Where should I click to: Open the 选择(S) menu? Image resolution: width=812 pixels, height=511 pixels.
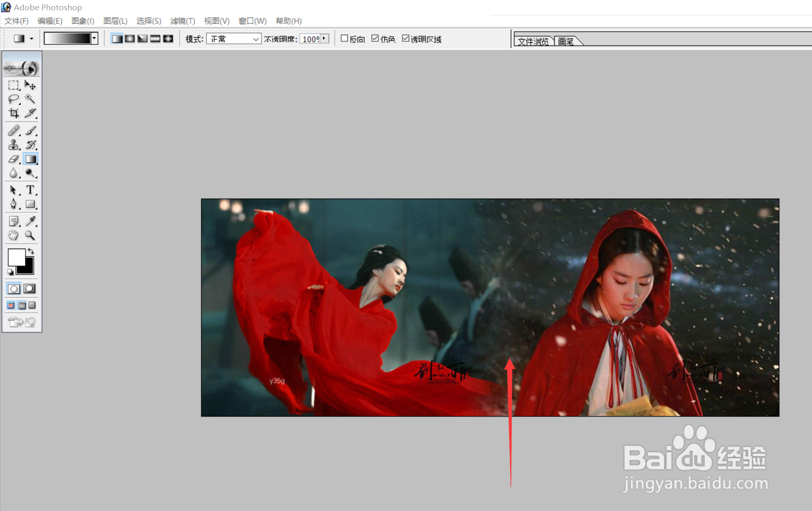149,21
